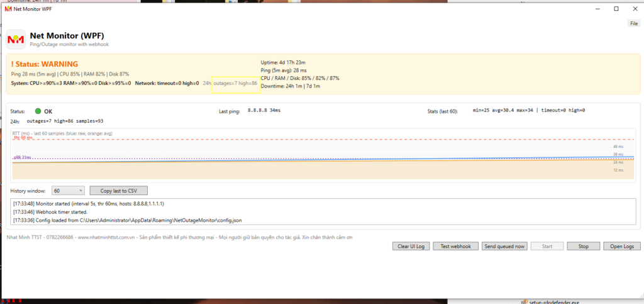Image resolution: width=644 pixels, height=304 pixels.
Task: Stop the network monitor
Action: 583,246
